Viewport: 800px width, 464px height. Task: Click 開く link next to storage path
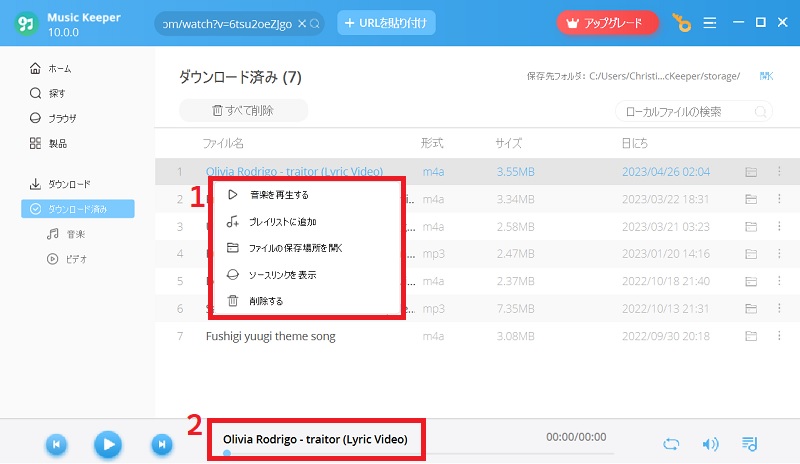766,76
